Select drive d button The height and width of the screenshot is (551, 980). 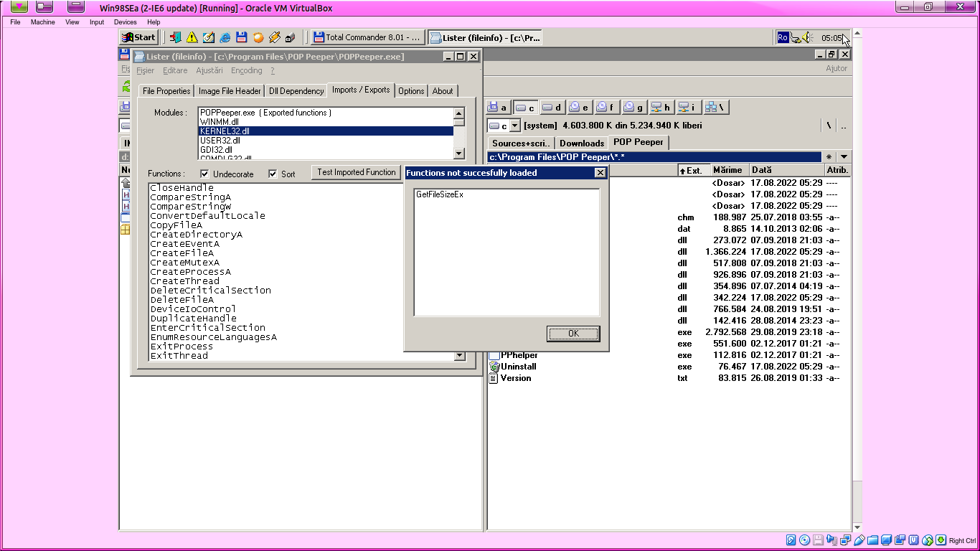tap(552, 108)
